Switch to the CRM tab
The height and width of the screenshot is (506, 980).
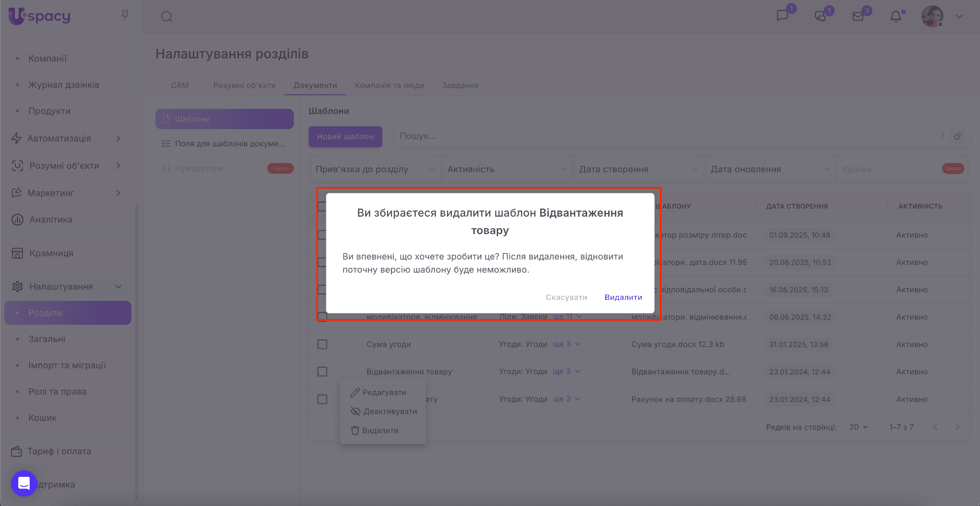point(180,85)
